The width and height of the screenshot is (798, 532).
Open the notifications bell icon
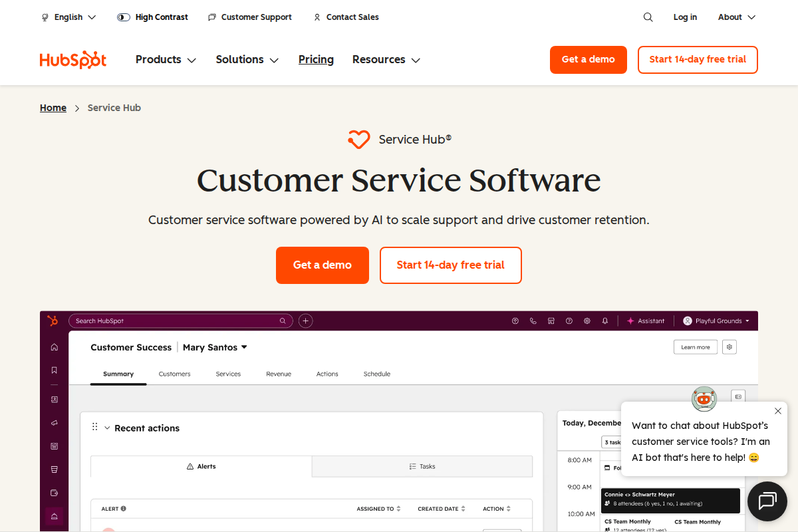(x=604, y=321)
